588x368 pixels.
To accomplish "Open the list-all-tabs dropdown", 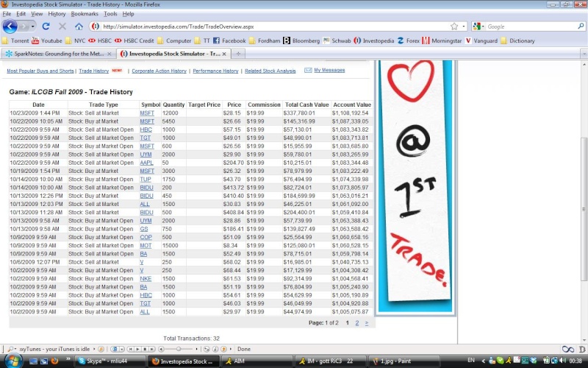I will pyautogui.click(x=584, y=54).
